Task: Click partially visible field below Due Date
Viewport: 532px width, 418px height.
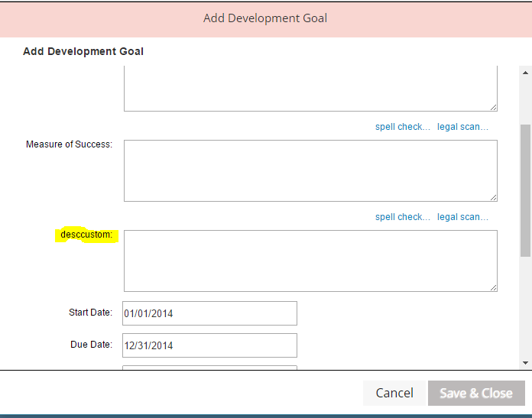Action: (209, 368)
